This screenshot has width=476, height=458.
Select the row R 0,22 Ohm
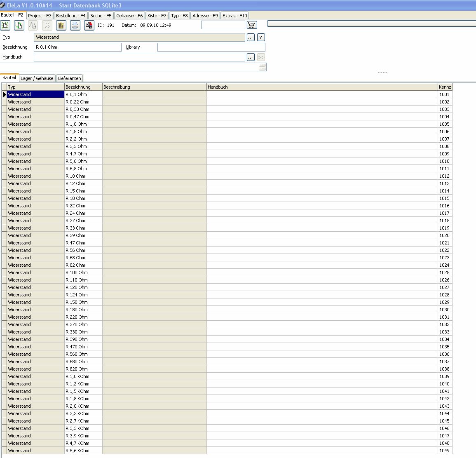pyautogui.click(x=227, y=102)
